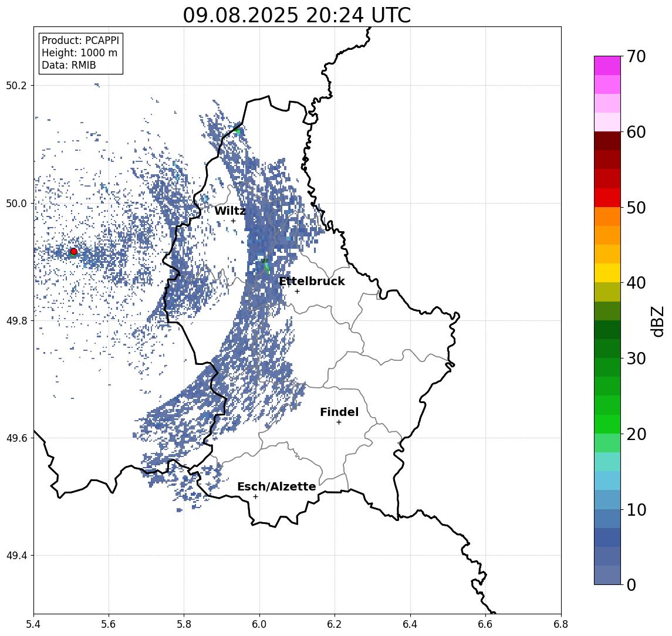Click the Esch/Alzette label
Viewport: 672px width, 636px height.
coord(276,486)
